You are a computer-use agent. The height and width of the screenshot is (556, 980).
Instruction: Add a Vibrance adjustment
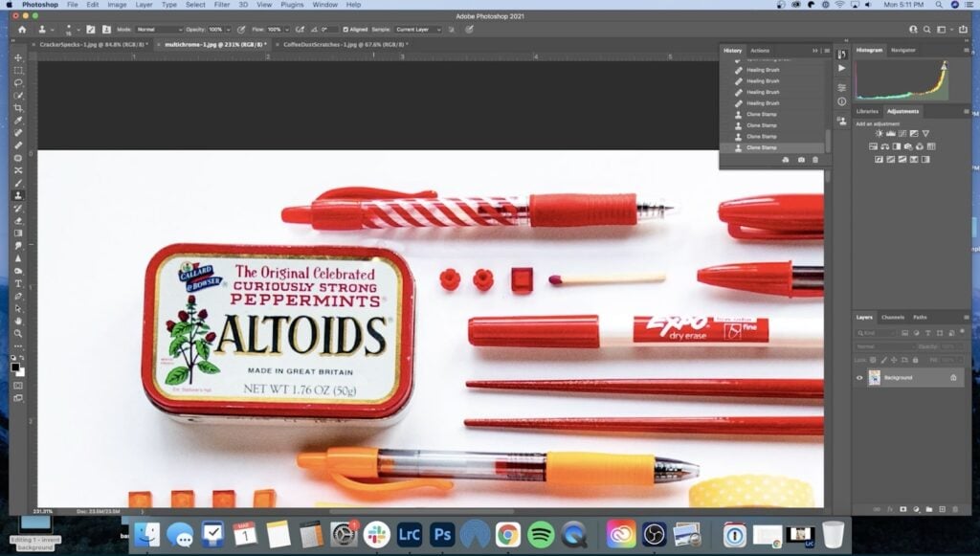(925, 134)
